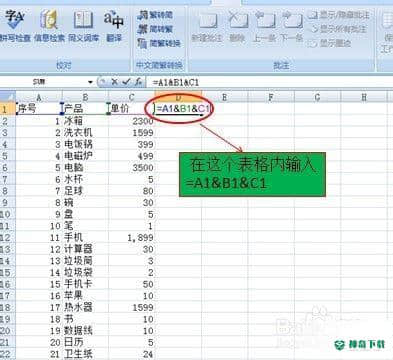Go to Next comment icon

point(292,26)
